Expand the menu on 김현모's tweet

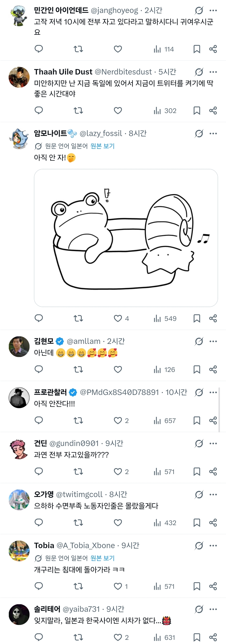click(213, 341)
